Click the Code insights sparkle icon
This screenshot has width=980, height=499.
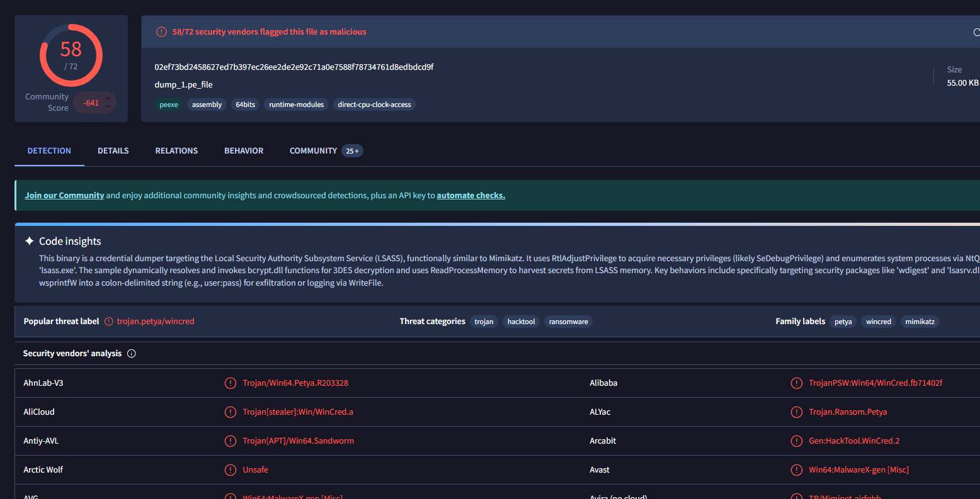pos(29,241)
